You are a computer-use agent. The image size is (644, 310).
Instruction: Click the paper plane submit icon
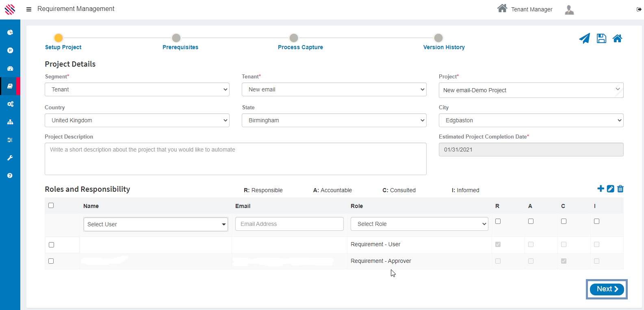tap(584, 39)
